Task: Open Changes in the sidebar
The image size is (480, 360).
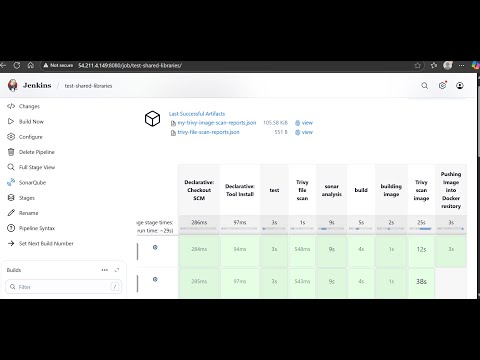Action: point(29,106)
